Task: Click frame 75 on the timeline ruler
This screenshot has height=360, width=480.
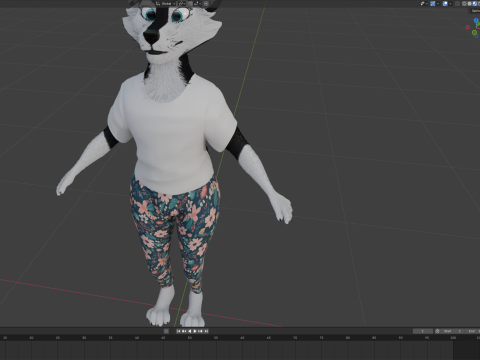Action: (321, 338)
